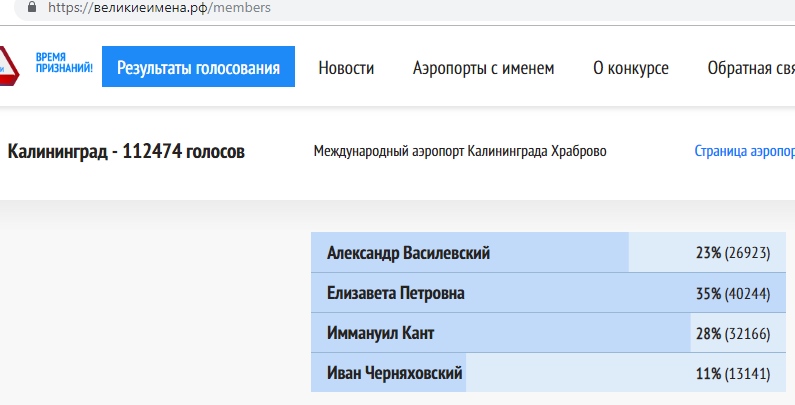Open Аэропорты с именем section
This screenshot has height=405, width=795.
click(x=483, y=68)
